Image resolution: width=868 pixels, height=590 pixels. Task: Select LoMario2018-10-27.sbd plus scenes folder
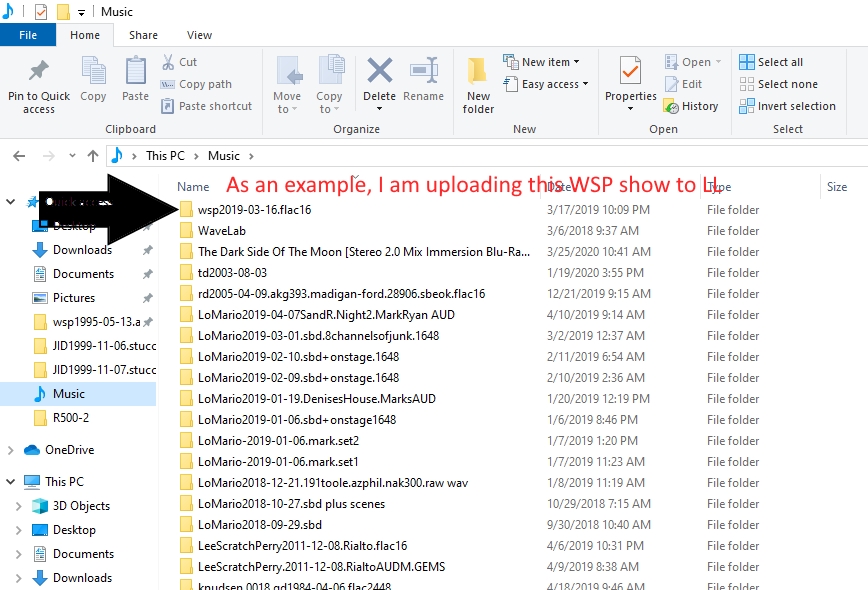(291, 504)
